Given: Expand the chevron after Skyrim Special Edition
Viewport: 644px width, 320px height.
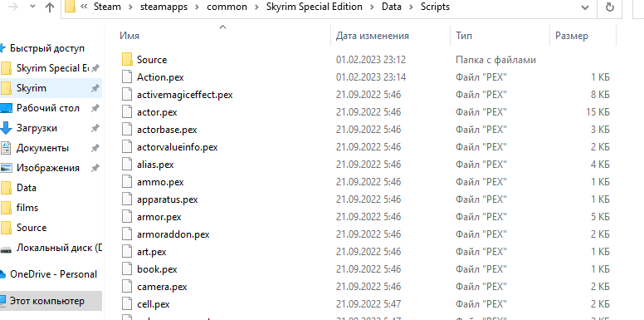Looking at the screenshot, I should (372, 7).
